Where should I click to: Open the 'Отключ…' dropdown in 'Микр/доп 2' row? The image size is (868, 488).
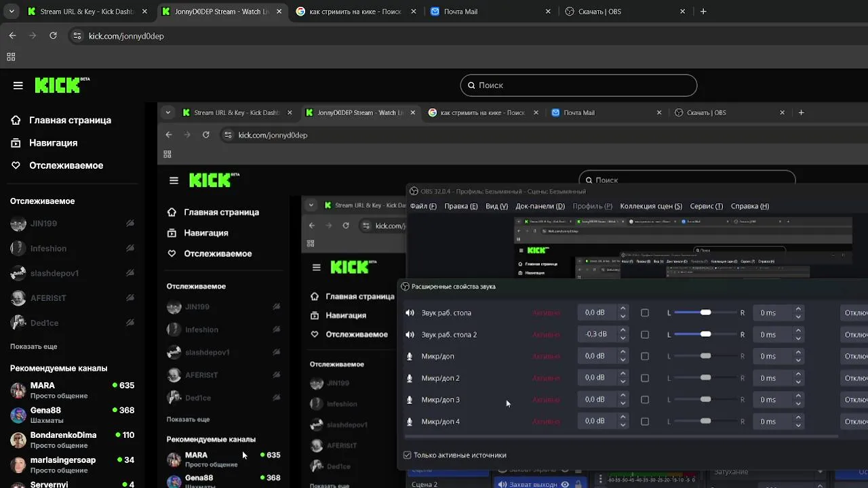pyautogui.click(x=854, y=378)
